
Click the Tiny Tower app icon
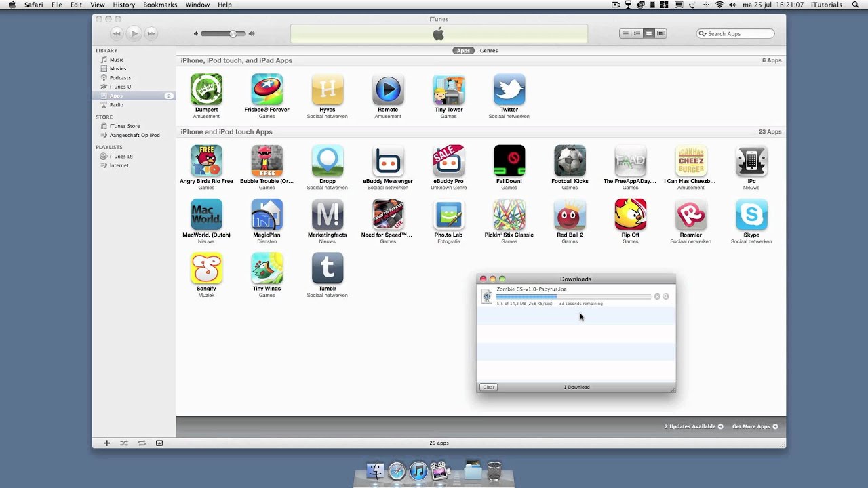click(448, 89)
